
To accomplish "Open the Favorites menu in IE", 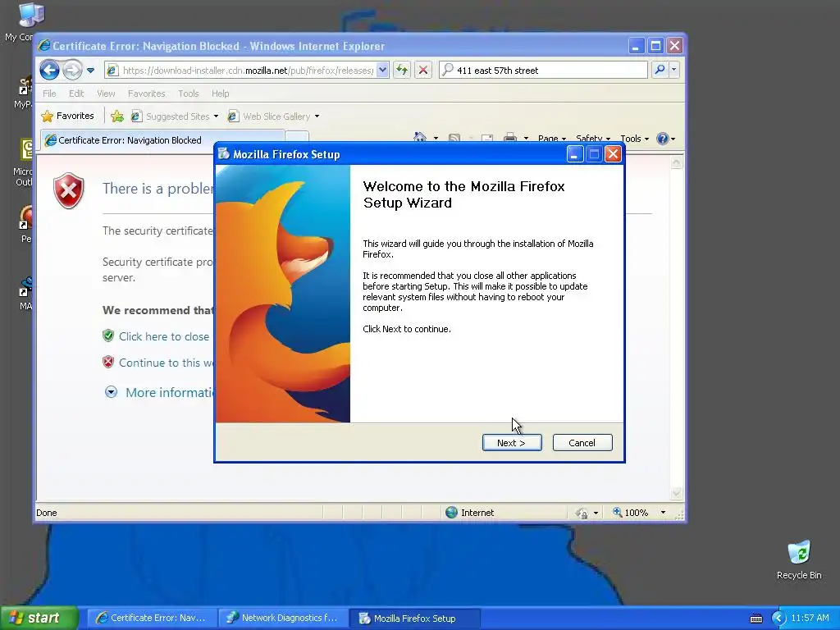I will coord(146,94).
